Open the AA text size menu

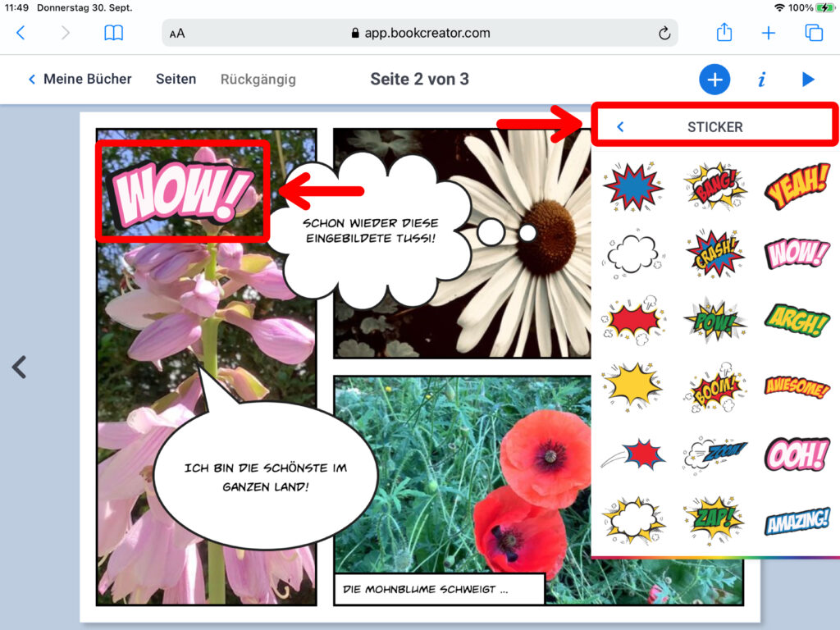point(177,34)
